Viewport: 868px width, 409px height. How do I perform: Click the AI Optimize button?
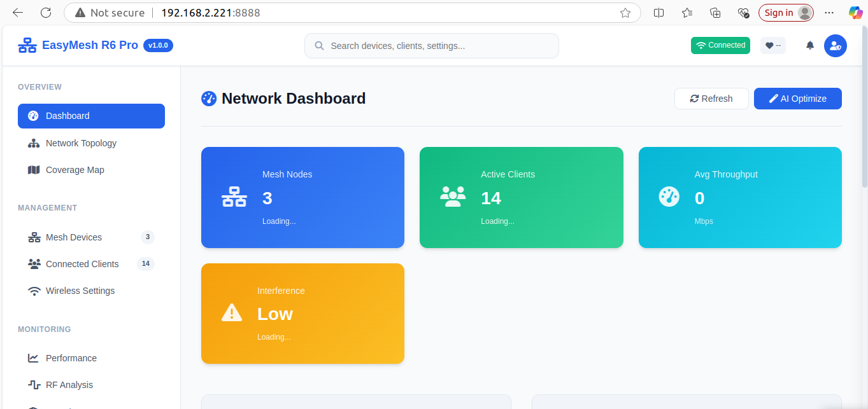tap(797, 99)
